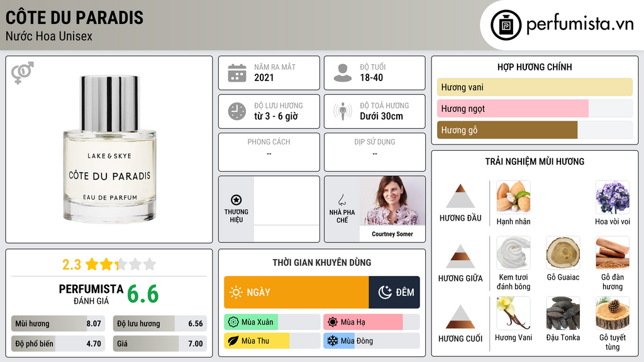The image size is (644, 362).
Task: Click the Courtney Somer name label
Action: tap(392, 234)
